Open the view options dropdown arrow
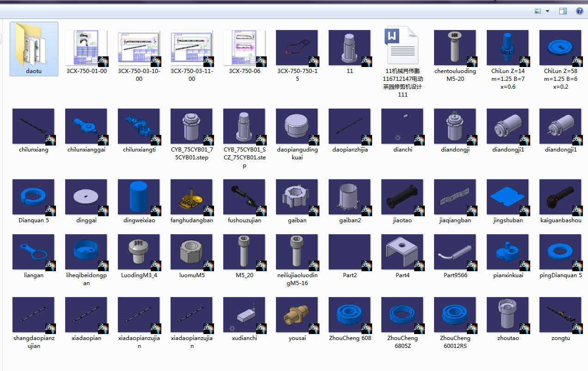588x371 pixels. (548, 11)
